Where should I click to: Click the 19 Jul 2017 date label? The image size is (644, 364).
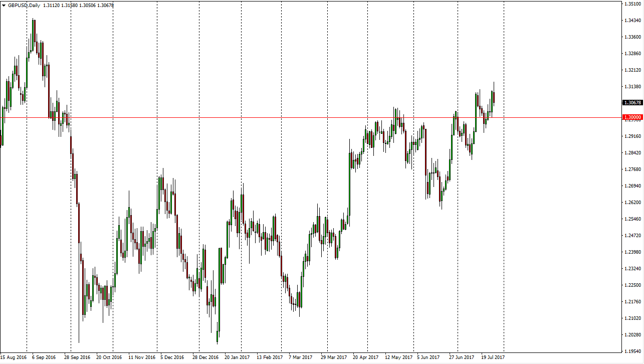[493, 357]
